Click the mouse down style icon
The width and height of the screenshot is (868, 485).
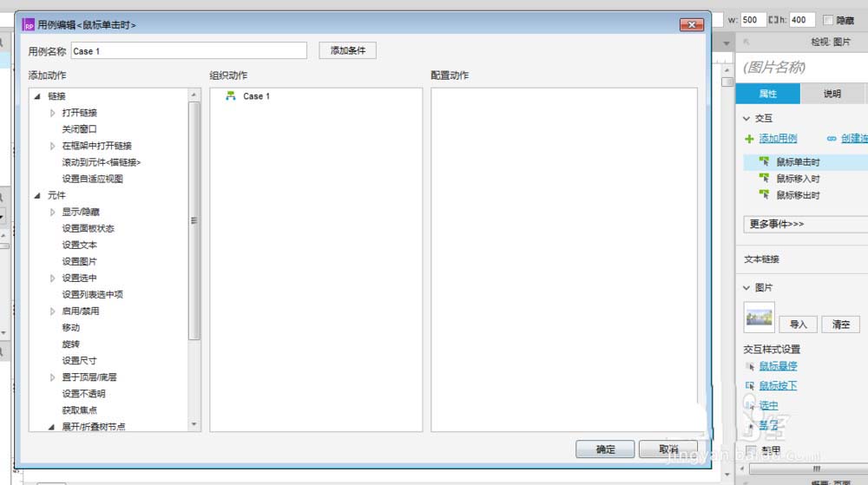(750, 385)
